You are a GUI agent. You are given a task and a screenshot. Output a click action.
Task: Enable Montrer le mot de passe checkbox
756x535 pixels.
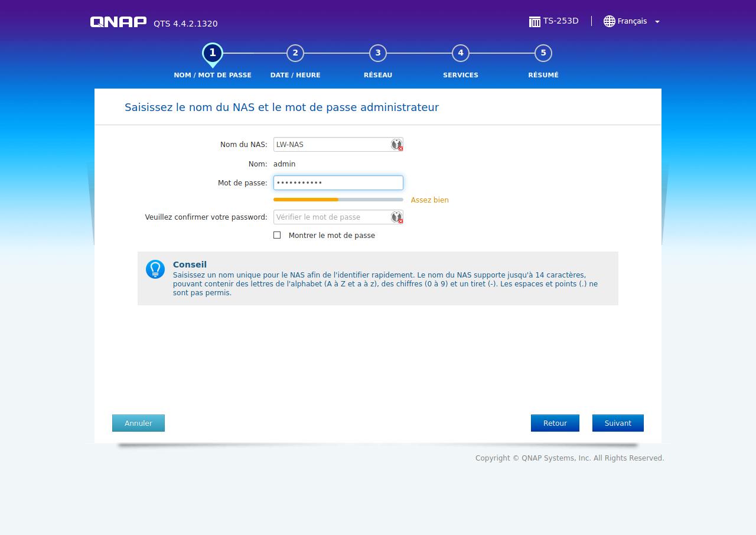(277, 235)
